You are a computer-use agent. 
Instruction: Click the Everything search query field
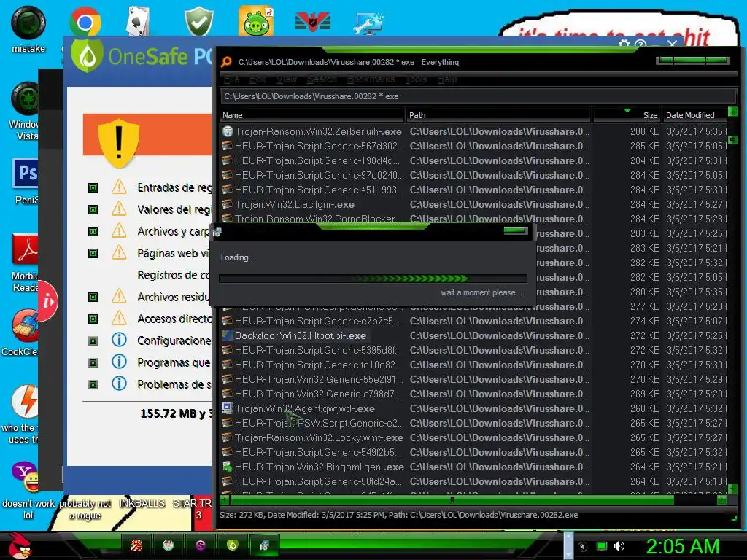point(478,96)
